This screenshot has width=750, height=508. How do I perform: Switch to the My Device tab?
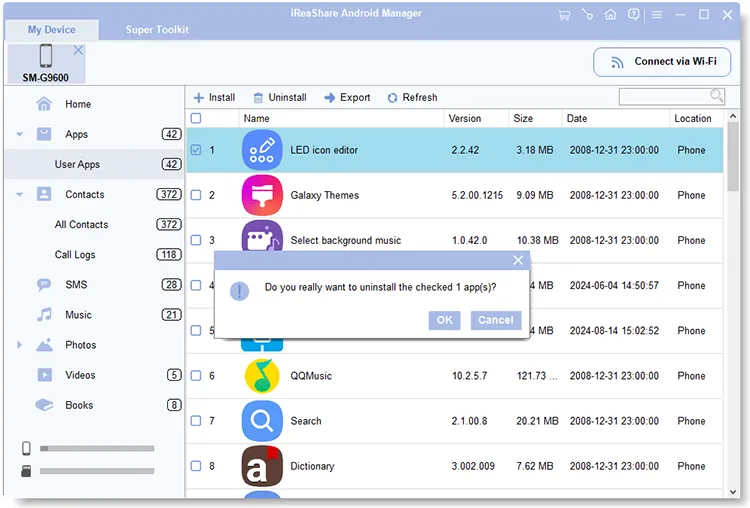tap(52, 30)
